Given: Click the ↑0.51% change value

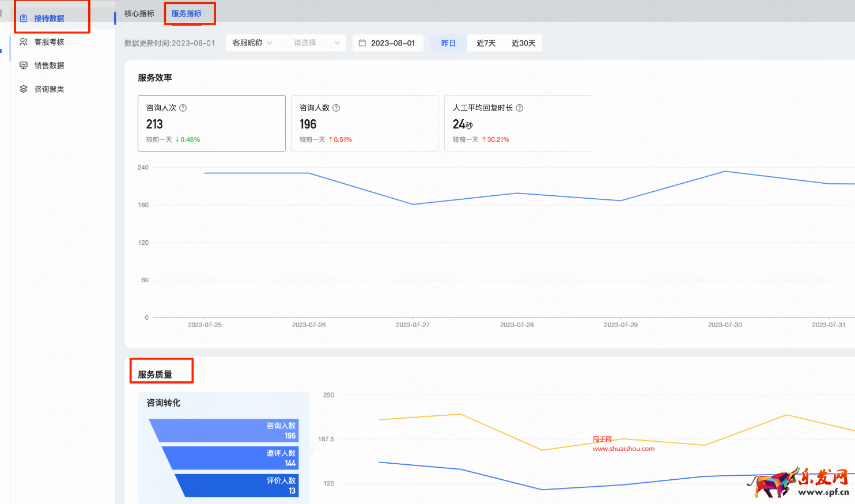Looking at the screenshot, I should [x=341, y=139].
